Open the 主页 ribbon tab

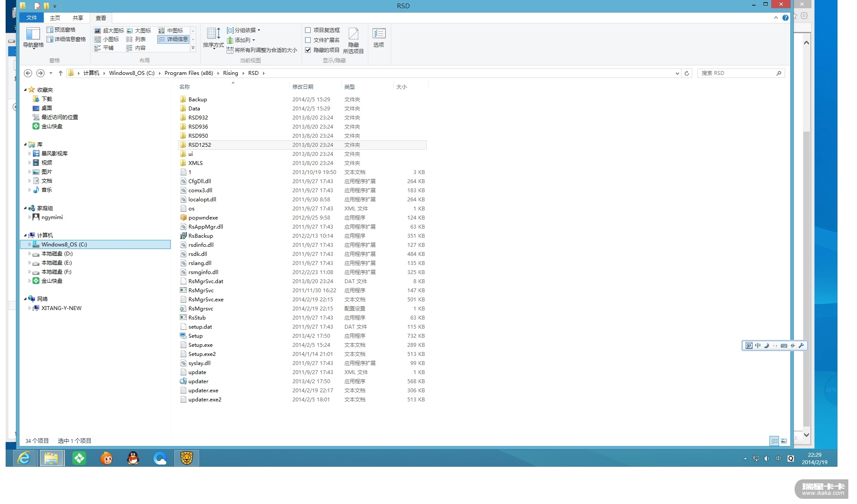pos(55,18)
